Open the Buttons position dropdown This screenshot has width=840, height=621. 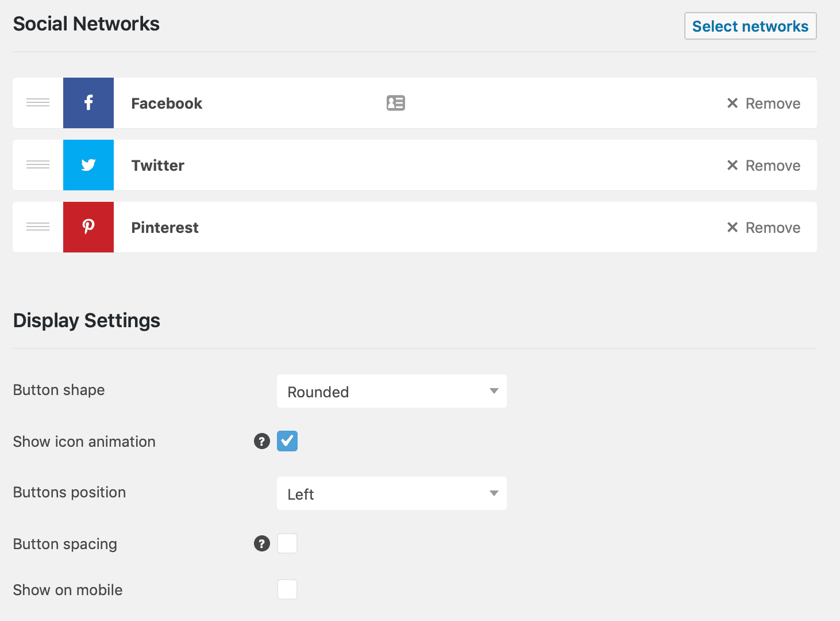[x=391, y=493]
